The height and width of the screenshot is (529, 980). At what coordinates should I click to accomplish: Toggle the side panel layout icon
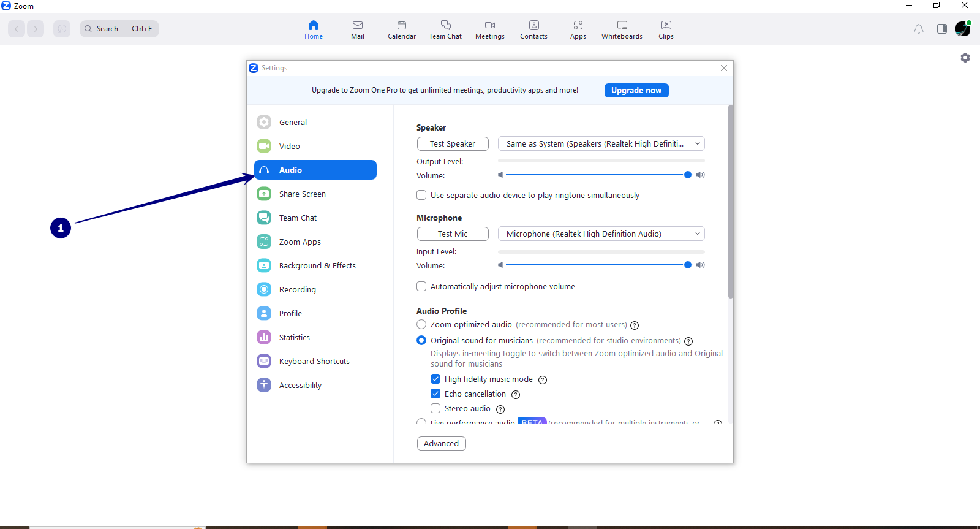(x=942, y=29)
